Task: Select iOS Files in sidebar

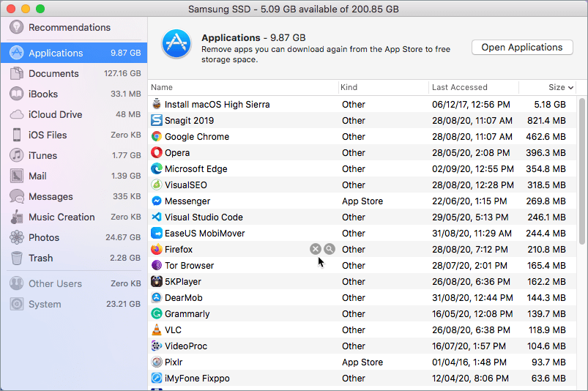Action: tap(74, 135)
